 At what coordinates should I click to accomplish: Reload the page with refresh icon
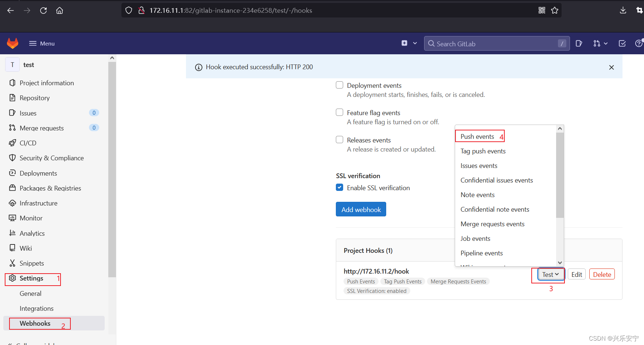[x=43, y=11]
